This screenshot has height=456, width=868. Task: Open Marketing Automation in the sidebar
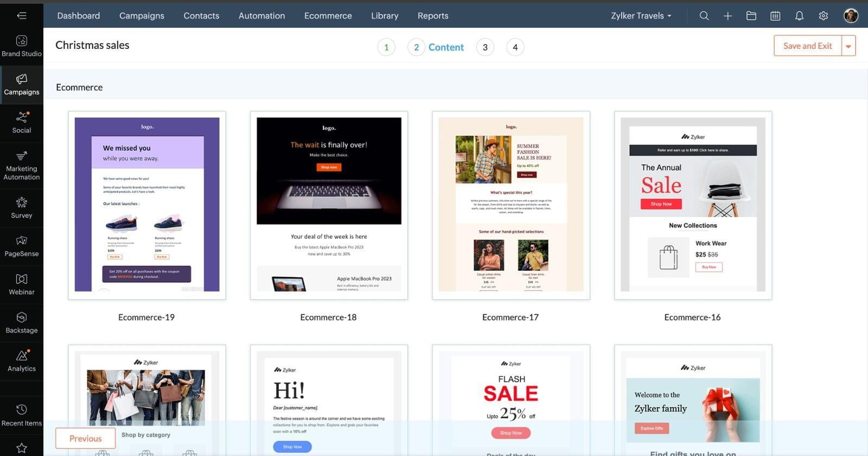(22, 166)
